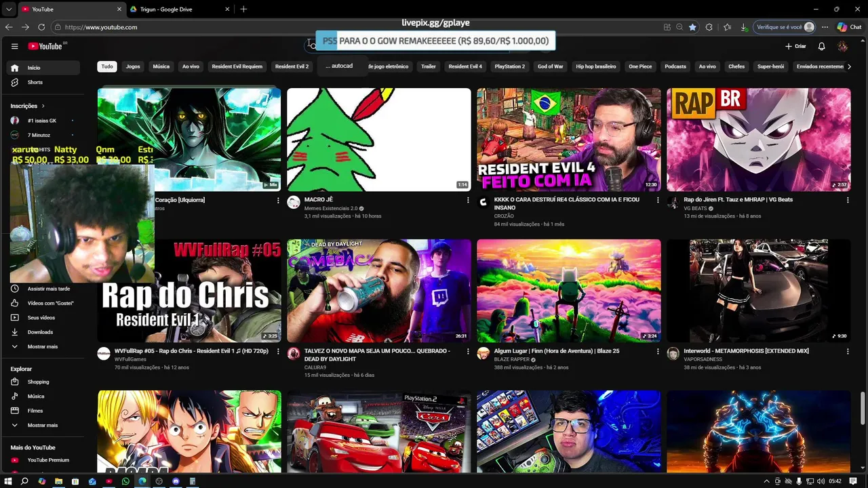Open options for Resident Evil 4 IA video
Image resolution: width=868 pixels, height=488 pixels.
[x=657, y=200]
